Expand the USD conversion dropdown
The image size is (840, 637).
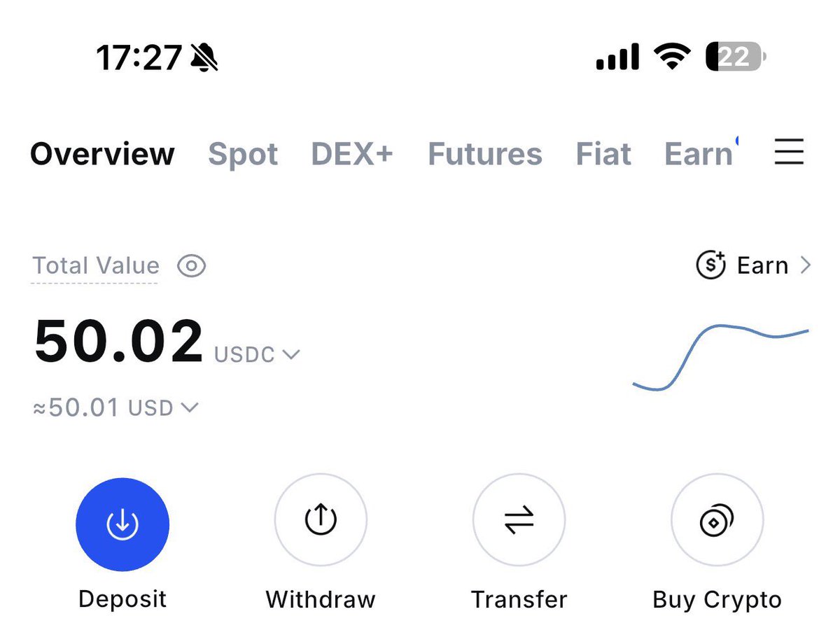189,407
